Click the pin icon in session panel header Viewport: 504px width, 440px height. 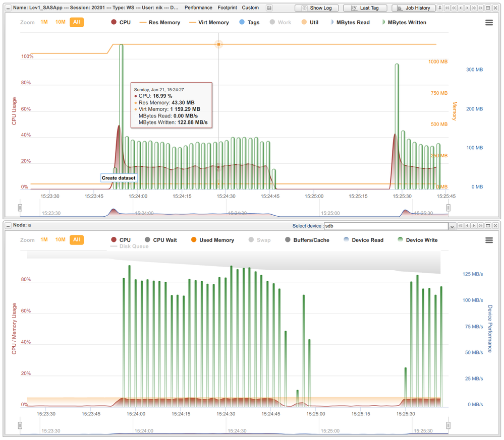click(440, 8)
